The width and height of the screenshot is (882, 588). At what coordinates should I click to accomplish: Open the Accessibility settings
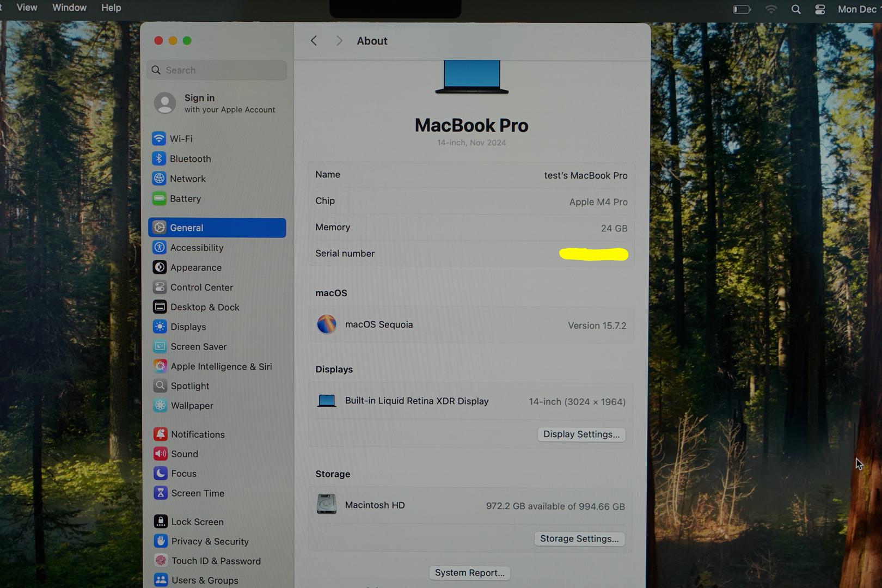[x=197, y=248]
